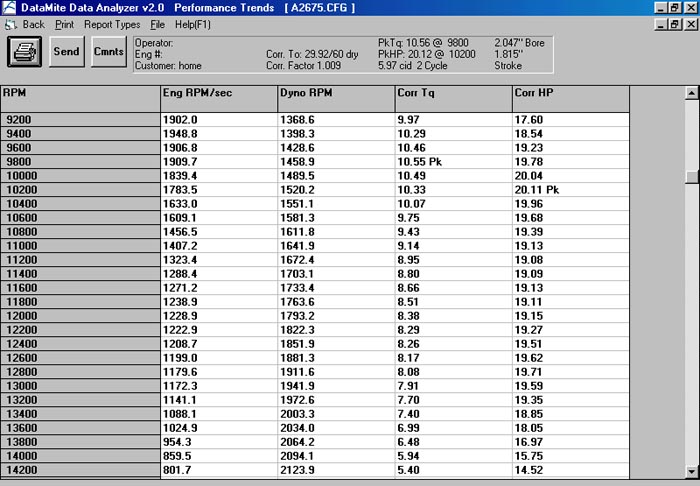This screenshot has width=700, height=486.
Task: Click the 7.70 Corr Tq cell
Action: coord(454,400)
